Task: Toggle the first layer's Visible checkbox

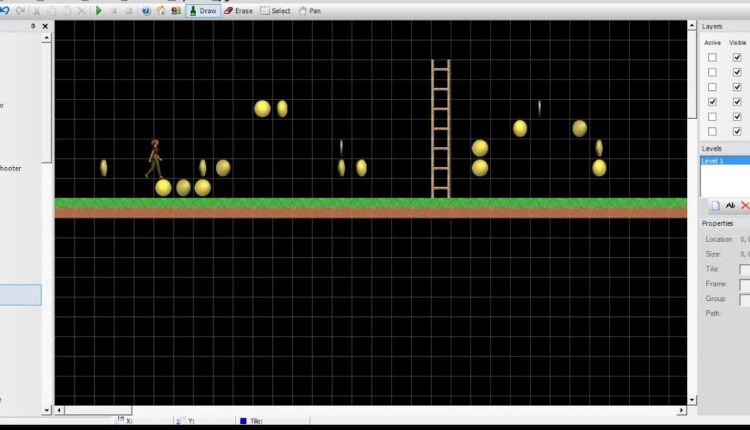Action: point(737,57)
